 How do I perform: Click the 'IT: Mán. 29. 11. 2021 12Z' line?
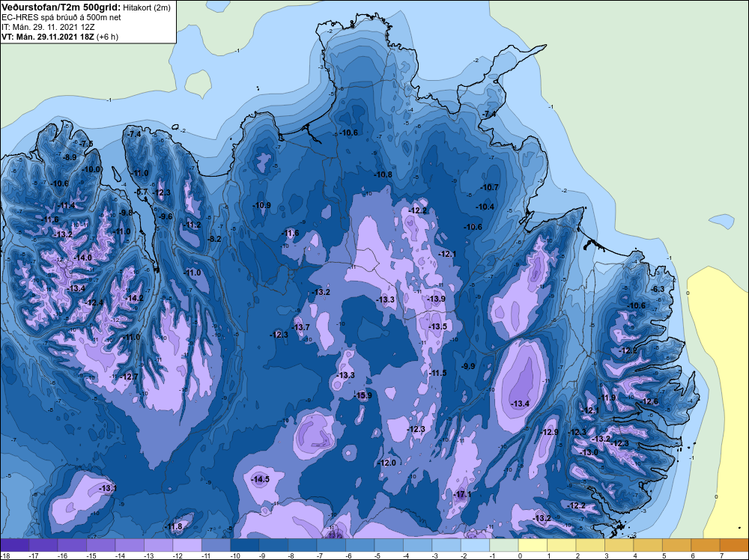pyautogui.click(x=48, y=27)
